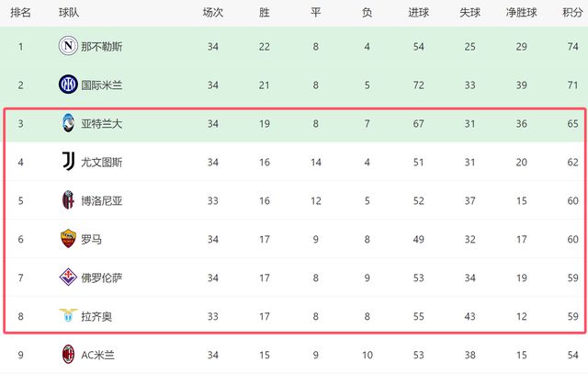Click the Napoli club crest icon
This screenshot has height=374, width=588.
[x=68, y=46]
